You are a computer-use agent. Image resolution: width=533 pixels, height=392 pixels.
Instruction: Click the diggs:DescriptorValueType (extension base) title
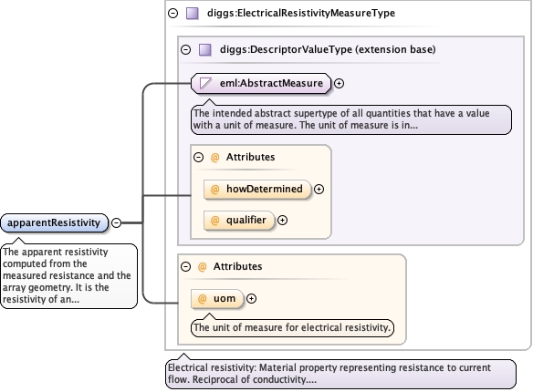(328, 49)
